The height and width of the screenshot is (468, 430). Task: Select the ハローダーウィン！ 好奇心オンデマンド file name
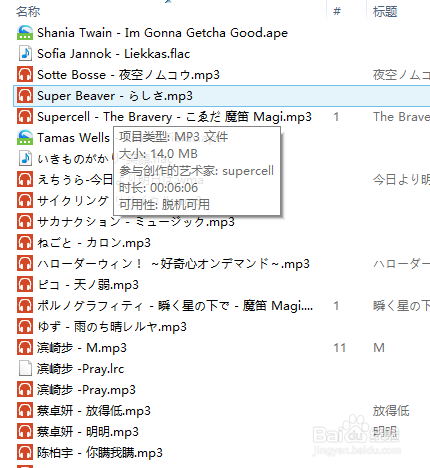click(173, 264)
